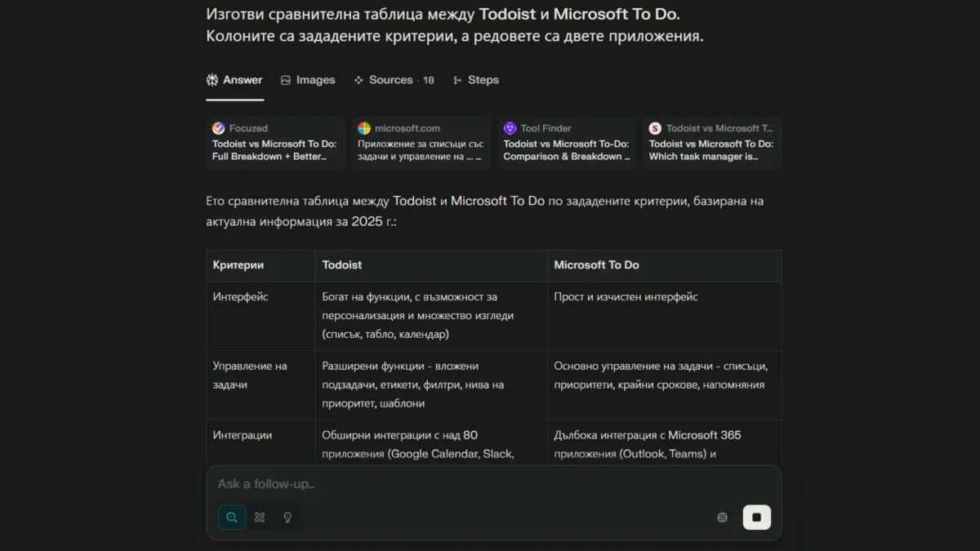
Task: Enable the Labs lightbulb mode
Action: pyautogui.click(x=287, y=517)
